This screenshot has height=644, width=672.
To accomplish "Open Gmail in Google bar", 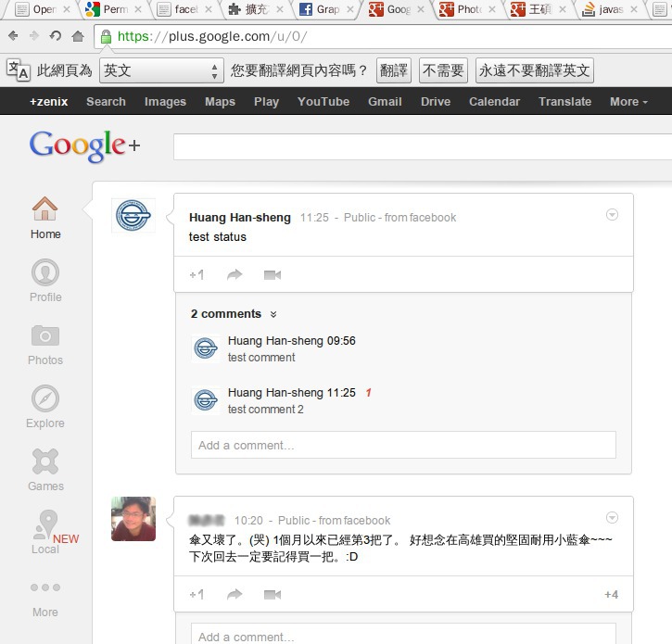I will point(385,102).
